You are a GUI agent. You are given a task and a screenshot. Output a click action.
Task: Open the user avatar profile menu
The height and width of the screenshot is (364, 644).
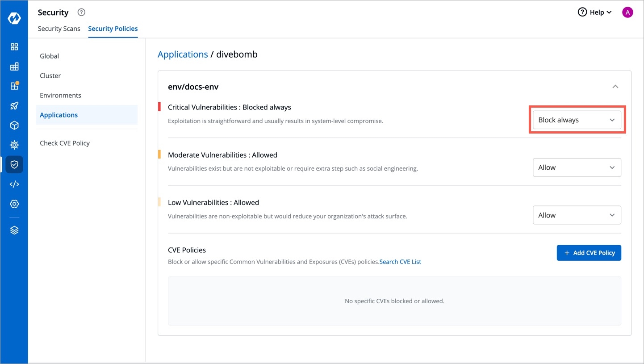point(627,13)
